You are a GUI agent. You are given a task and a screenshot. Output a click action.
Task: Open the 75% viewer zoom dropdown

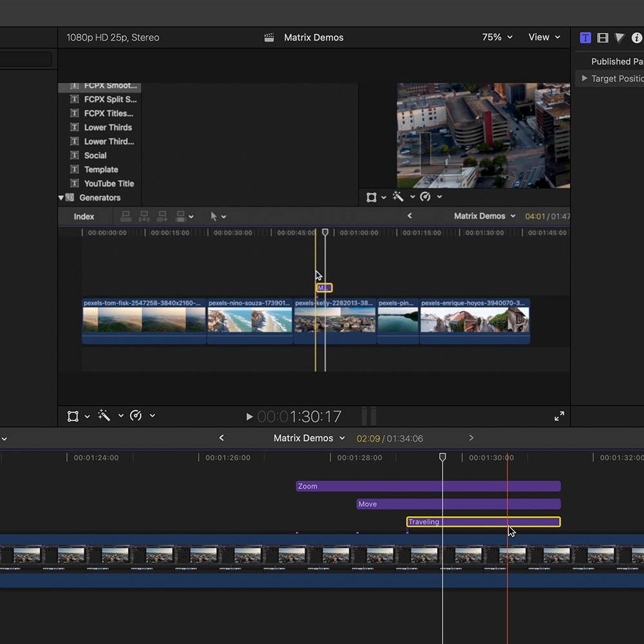point(497,37)
